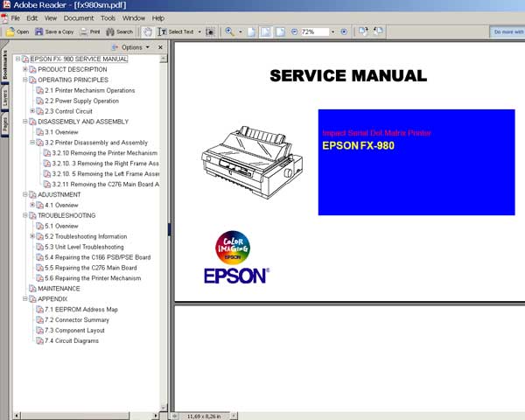Click Save a Copy in toolbar
The image size is (525, 420).
[54, 31]
